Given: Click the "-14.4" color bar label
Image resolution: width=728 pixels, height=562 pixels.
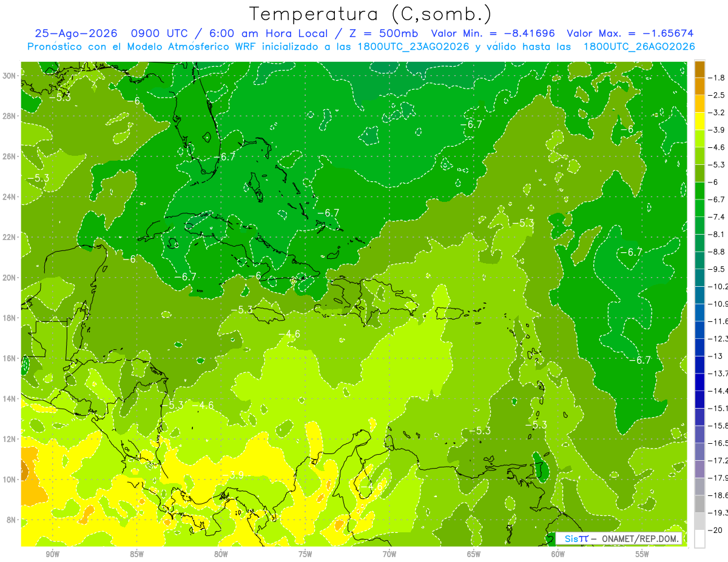Looking at the screenshot, I should coord(719,390).
